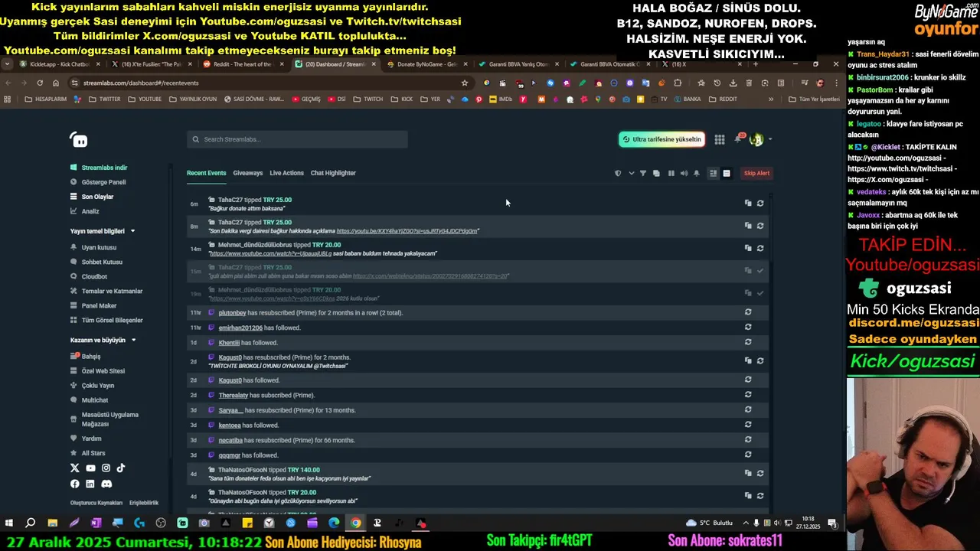Viewport: 980px width, 551px height.
Task: Mute alert sounds with the speaker icon
Action: tap(684, 173)
